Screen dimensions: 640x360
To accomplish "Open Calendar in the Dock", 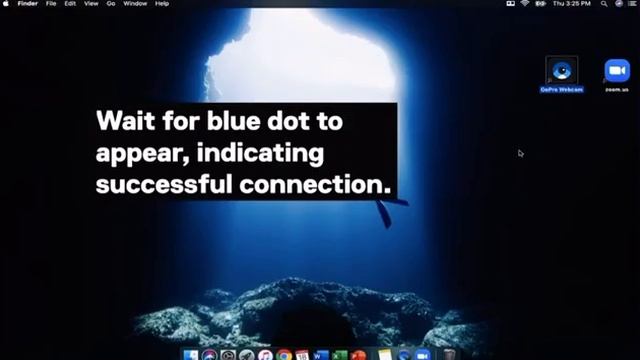I will pyautogui.click(x=302, y=355).
